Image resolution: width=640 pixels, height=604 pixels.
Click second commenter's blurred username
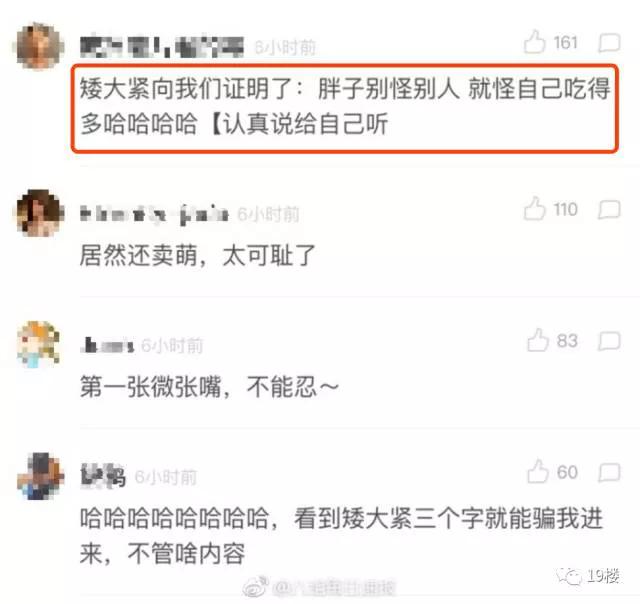(154, 214)
